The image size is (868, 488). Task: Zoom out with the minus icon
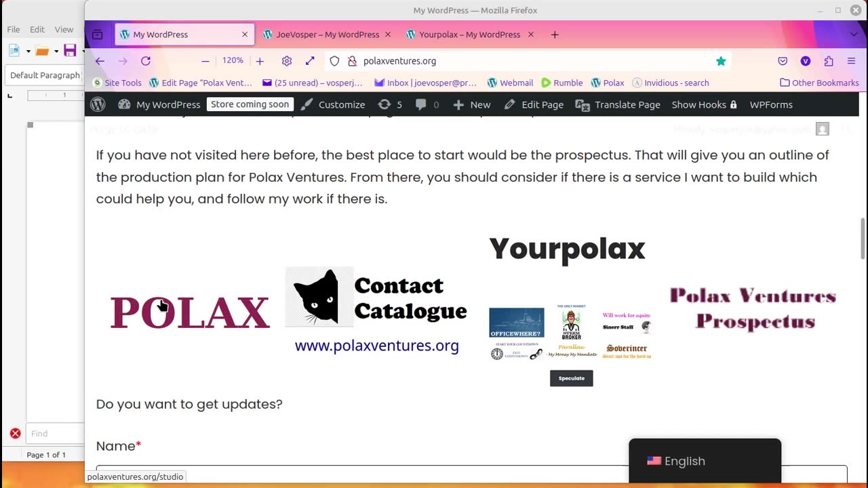pos(205,61)
